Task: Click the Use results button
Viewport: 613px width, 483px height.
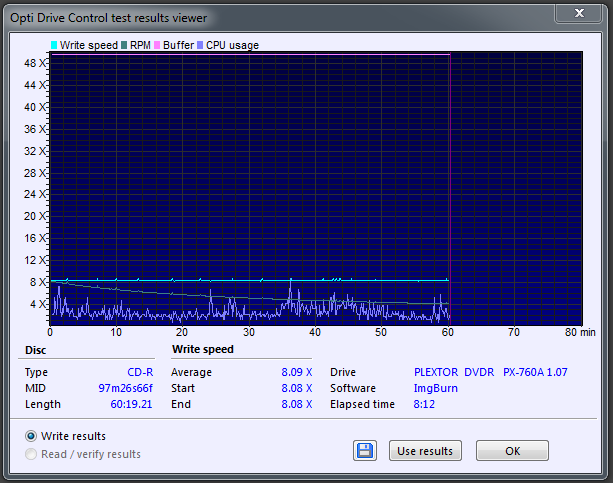Action: 425,451
